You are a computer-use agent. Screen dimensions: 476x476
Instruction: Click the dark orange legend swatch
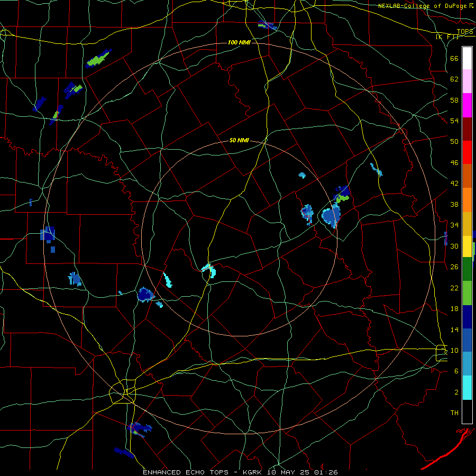(x=467, y=176)
